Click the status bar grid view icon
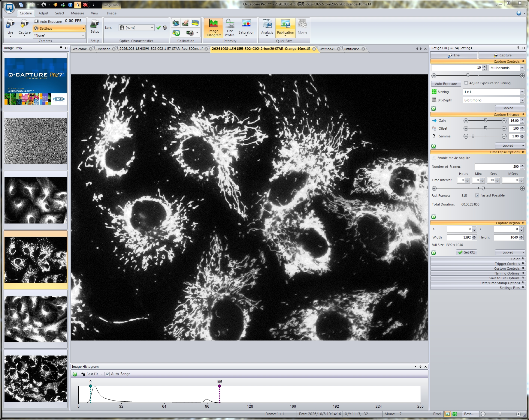 pos(455,414)
